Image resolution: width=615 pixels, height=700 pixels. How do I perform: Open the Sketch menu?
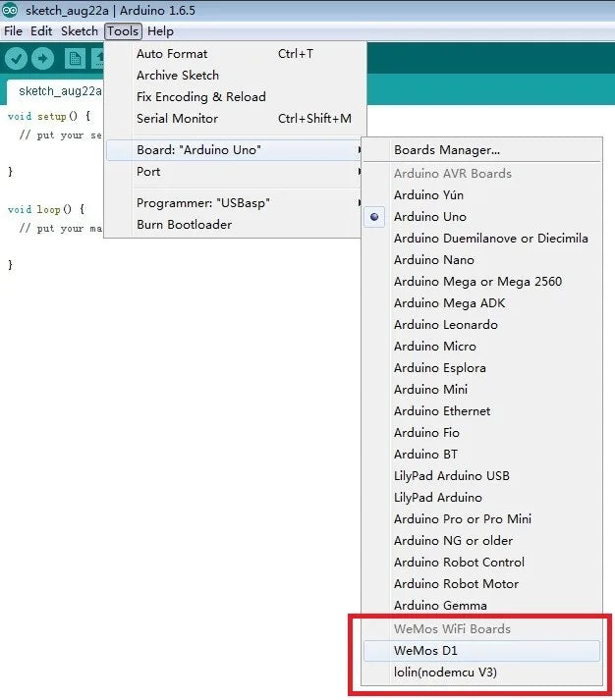(x=80, y=31)
